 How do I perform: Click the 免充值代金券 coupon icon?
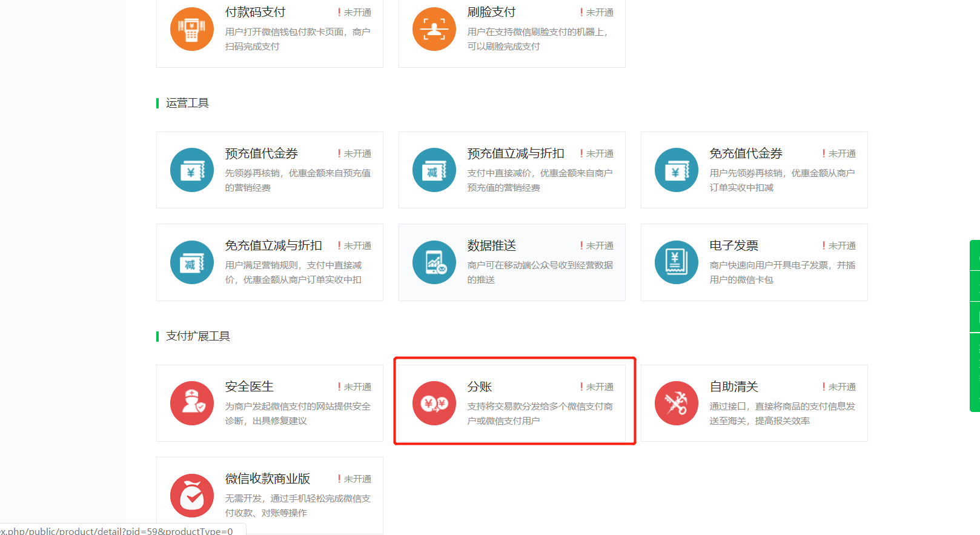[677, 170]
